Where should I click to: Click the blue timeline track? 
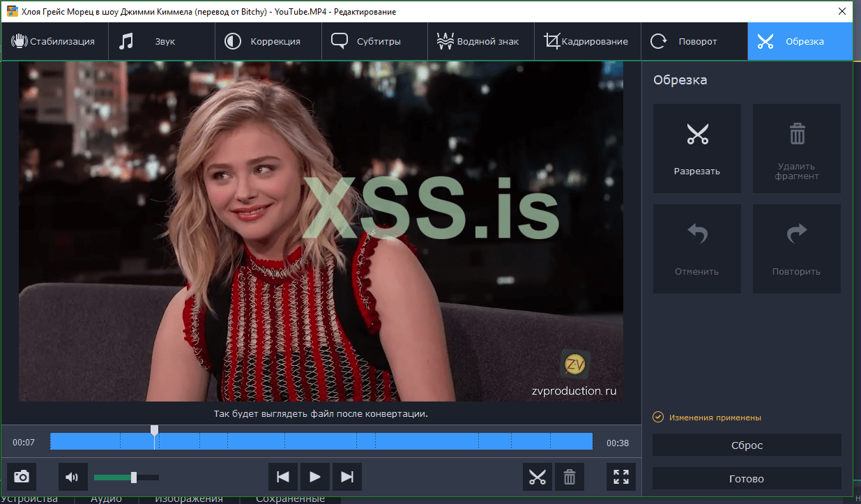coord(321,441)
